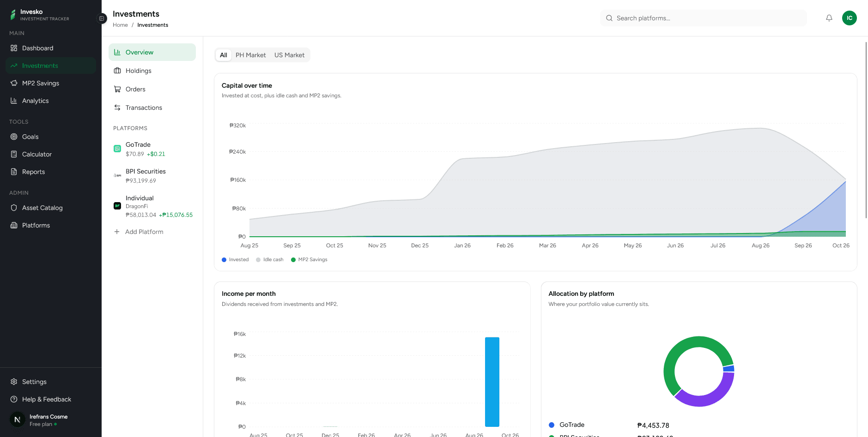
Task: Click the Orders shopping cart icon
Action: click(x=117, y=89)
